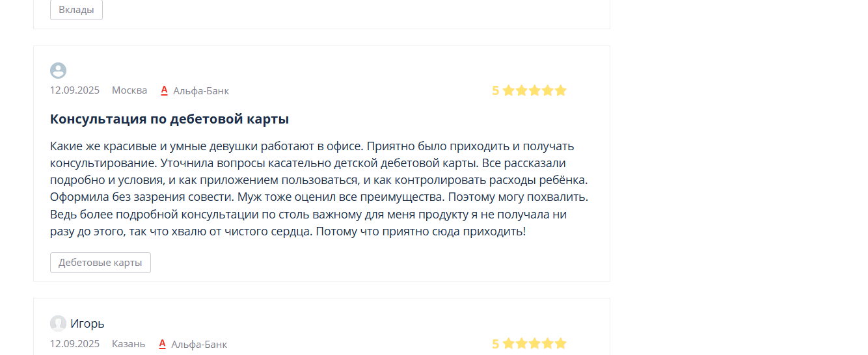868x355 pixels.
Task: Open the Альфа-Банк link in the Москва review
Action: click(x=201, y=90)
